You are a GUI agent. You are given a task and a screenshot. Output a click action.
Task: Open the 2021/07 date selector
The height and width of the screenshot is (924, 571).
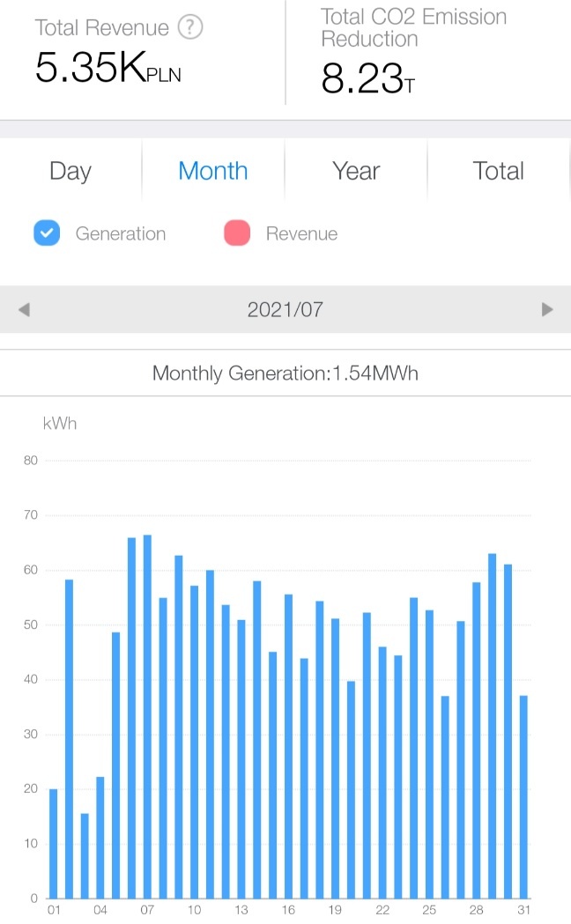285,309
